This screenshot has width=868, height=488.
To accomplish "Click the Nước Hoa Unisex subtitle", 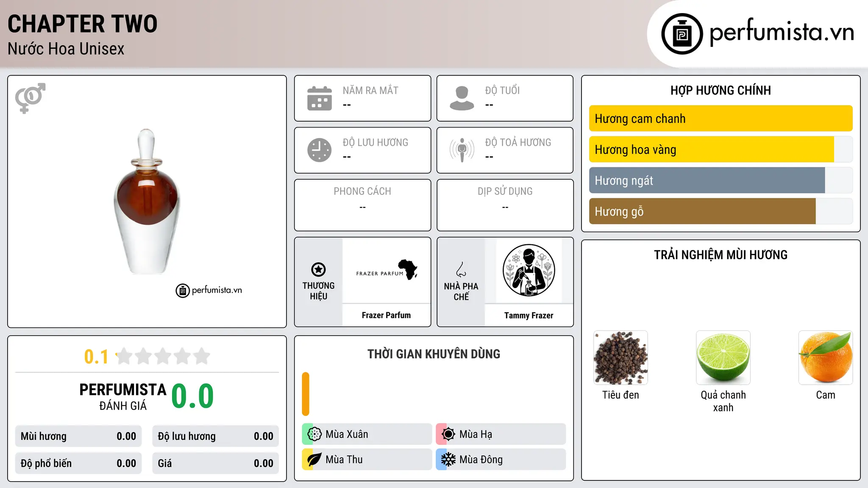I will pos(66,49).
